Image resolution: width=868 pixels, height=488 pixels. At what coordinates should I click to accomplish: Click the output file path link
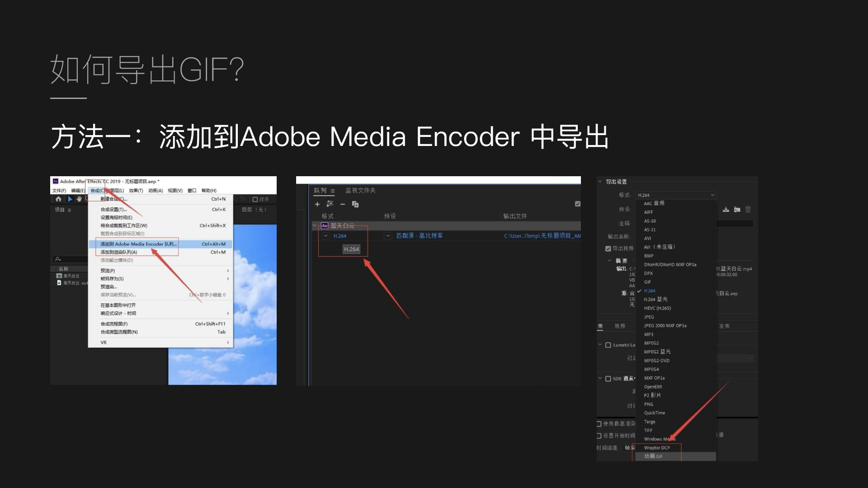click(542, 236)
